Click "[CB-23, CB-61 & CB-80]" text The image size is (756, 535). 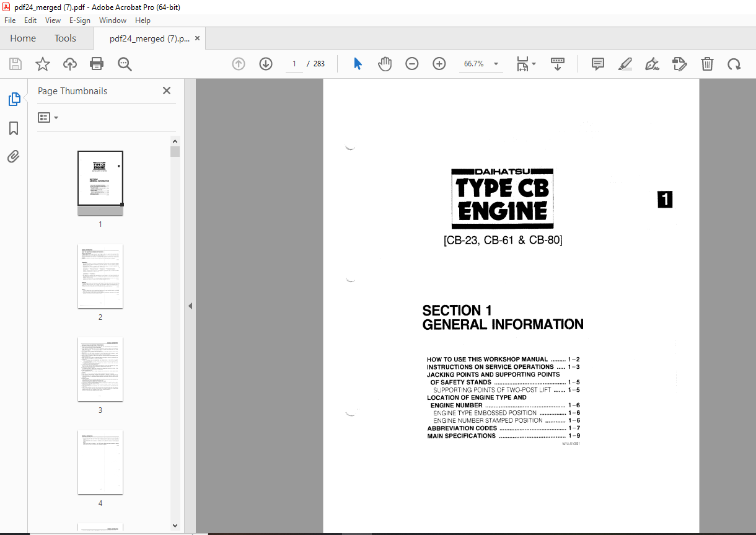(503, 240)
